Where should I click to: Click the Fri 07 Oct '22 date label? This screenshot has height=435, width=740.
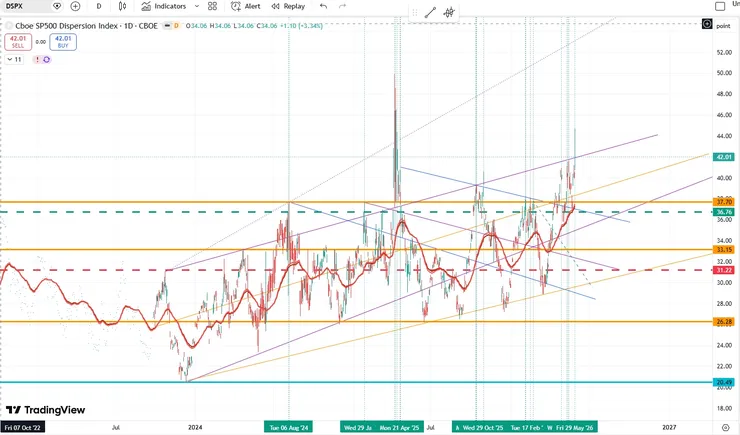tap(23, 427)
